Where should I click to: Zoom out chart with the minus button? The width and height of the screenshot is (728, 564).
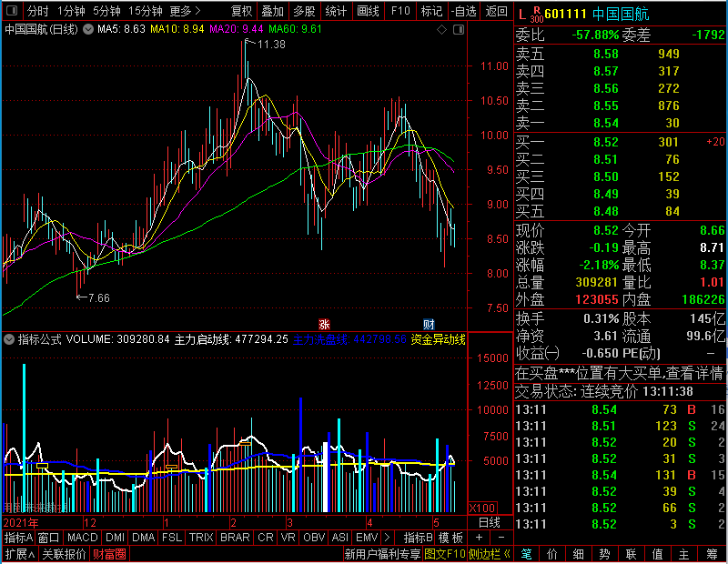click(x=501, y=538)
